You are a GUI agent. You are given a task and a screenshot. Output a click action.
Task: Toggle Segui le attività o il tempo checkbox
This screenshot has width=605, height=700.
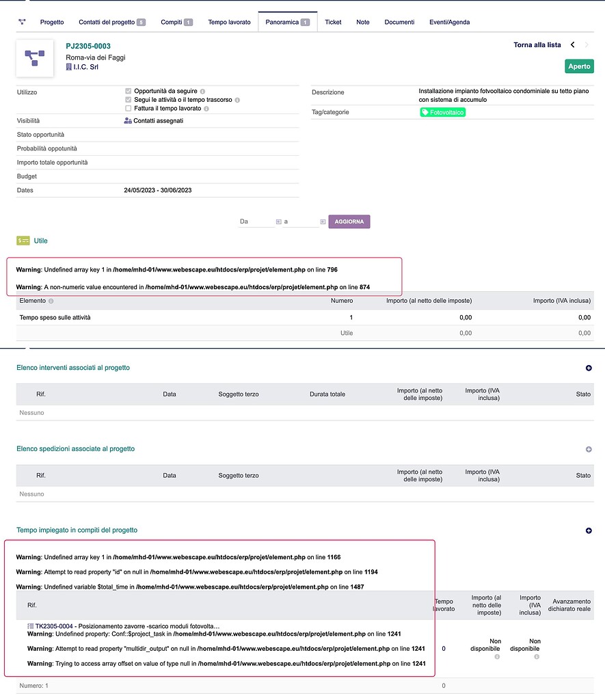129,100
